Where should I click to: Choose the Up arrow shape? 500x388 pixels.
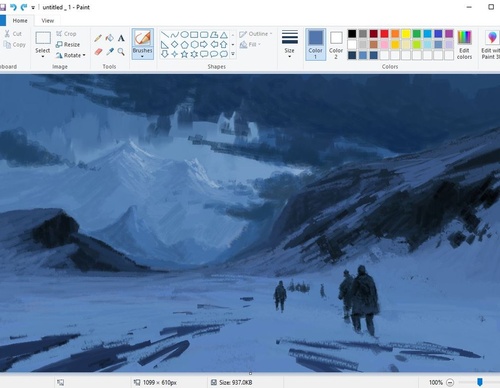pyautogui.click(x=224, y=44)
